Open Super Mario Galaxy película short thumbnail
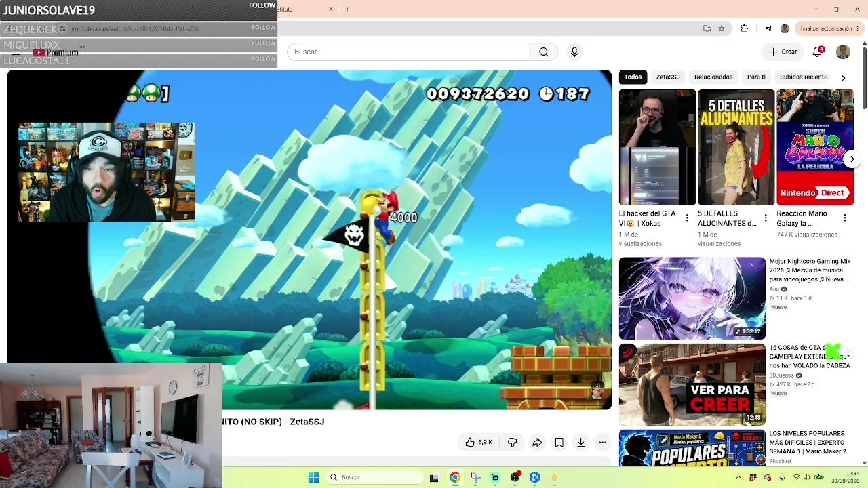Image resolution: width=868 pixels, height=488 pixels. pyautogui.click(x=815, y=147)
